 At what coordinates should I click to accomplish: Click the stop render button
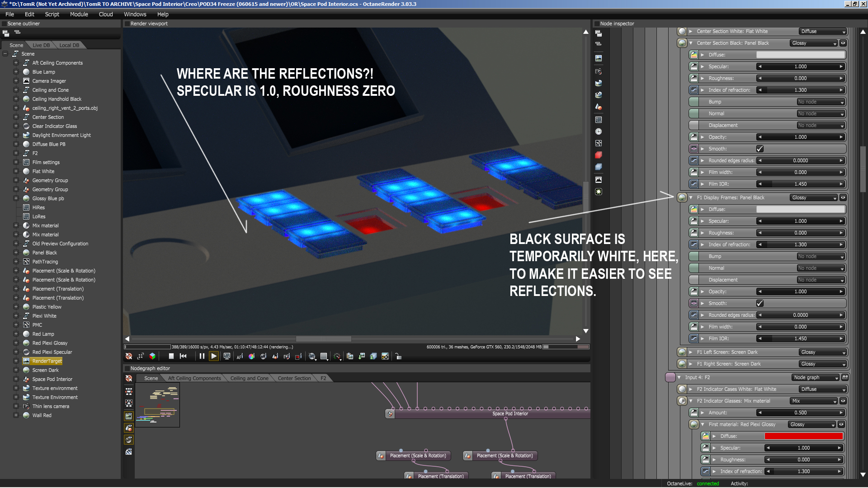(171, 357)
